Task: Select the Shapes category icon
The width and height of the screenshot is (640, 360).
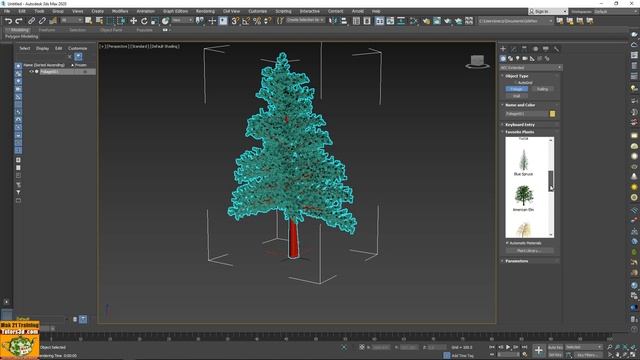Action: (x=510, y=59)
